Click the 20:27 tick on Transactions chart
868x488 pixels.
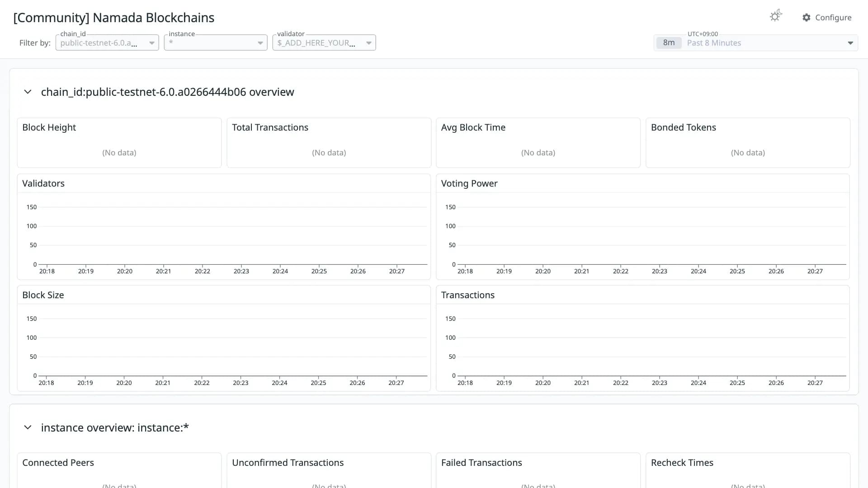point(815,383)
